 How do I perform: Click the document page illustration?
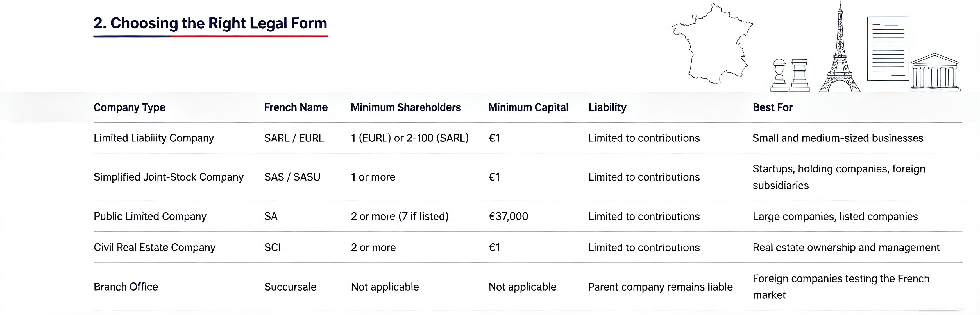[888, 49]
